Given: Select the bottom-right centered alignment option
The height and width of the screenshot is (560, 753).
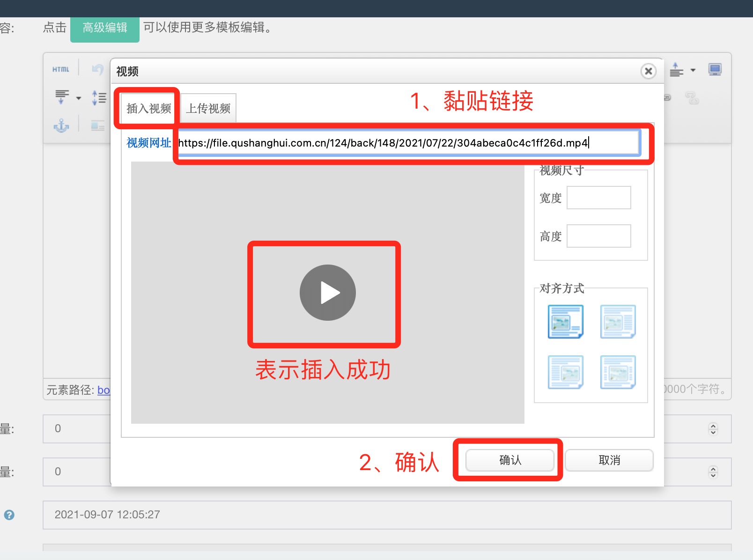Looking at the screenshot, I should pyautogui.click(x=618, y=372).
